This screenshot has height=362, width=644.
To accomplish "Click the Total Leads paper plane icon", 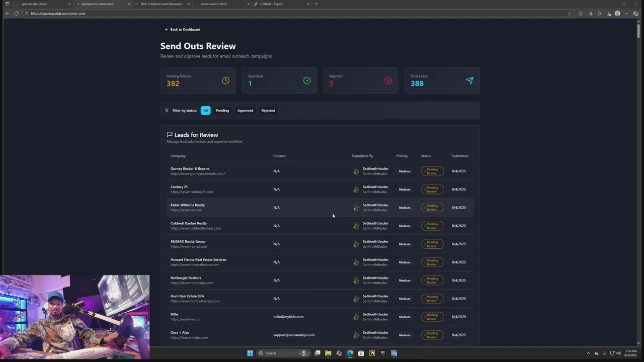I will click(x=469, y=80).
